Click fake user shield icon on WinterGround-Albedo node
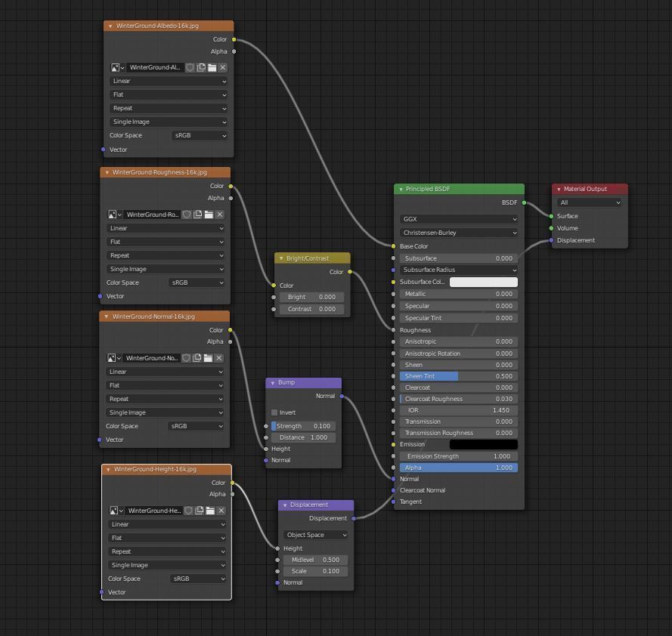Screen dimensions: 672x636 point(190,68)
